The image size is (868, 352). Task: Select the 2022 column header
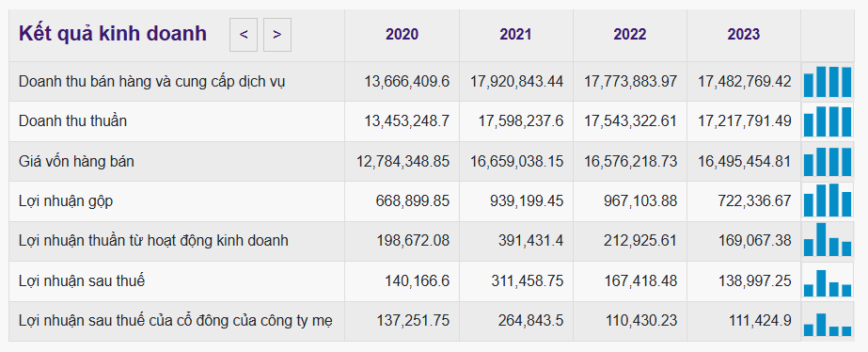pyautogui.click(x=629, y=35)
